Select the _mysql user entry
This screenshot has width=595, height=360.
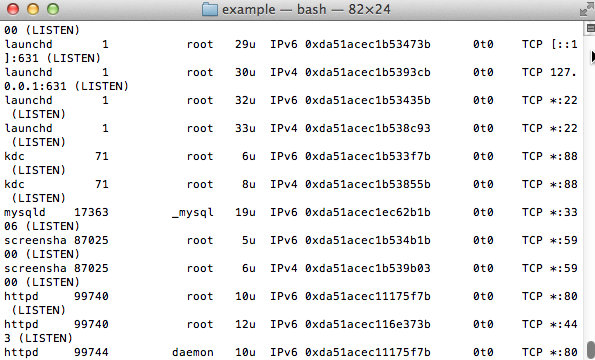coord(192,212)
